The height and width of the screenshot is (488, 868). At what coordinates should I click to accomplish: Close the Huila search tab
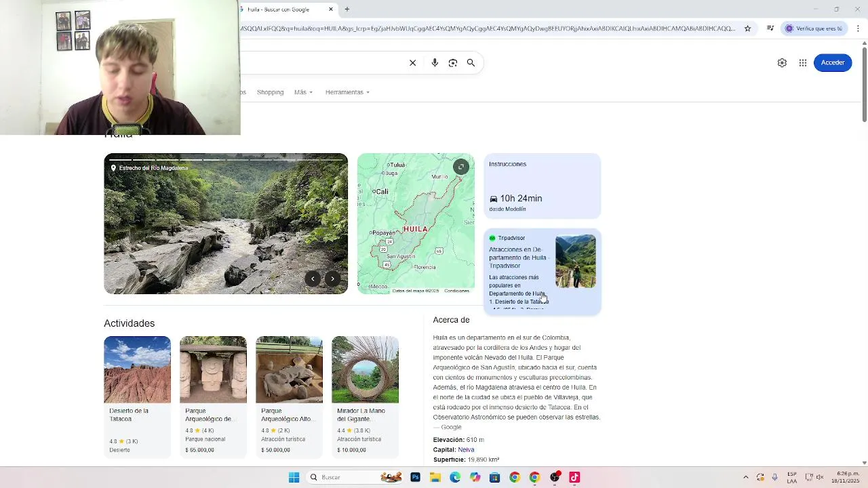331,9
